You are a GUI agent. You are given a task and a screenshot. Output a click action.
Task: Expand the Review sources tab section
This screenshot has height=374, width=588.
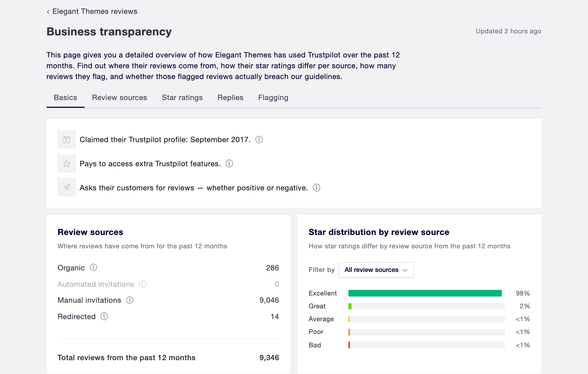[x=119, y=98]
